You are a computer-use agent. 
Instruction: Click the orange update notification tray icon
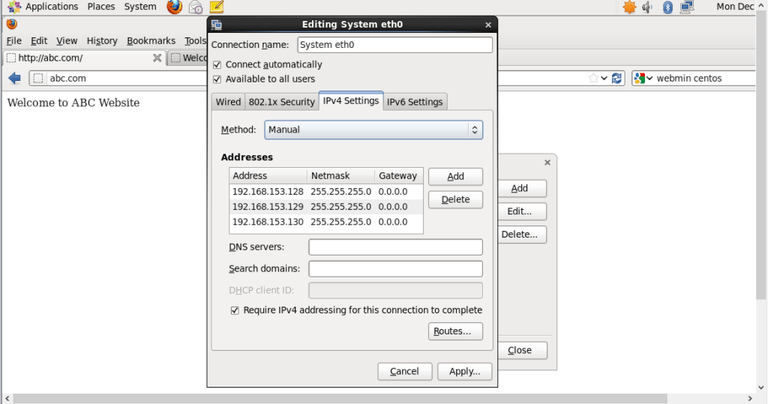pyautogui.click(x=629, y=7)
